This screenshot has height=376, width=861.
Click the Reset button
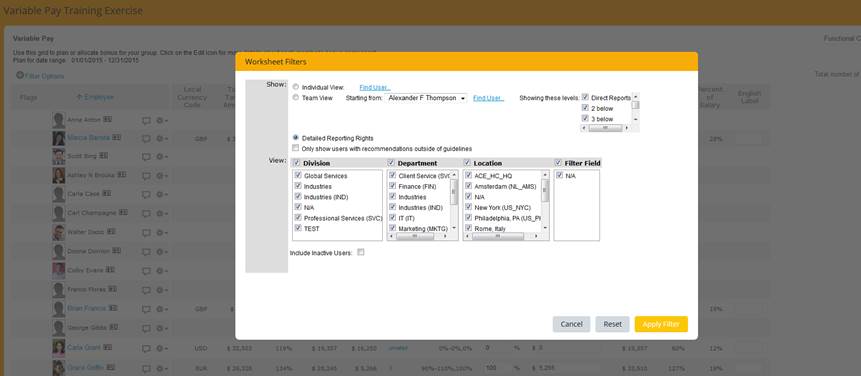[612, 324]
